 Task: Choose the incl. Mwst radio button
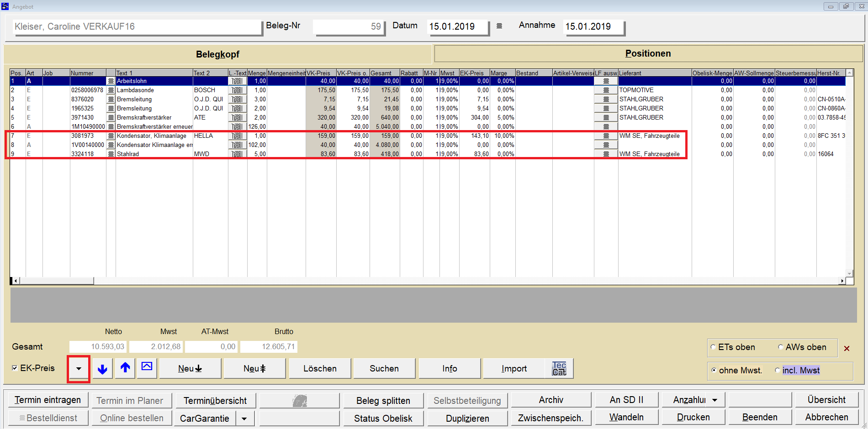click(778, 370)
